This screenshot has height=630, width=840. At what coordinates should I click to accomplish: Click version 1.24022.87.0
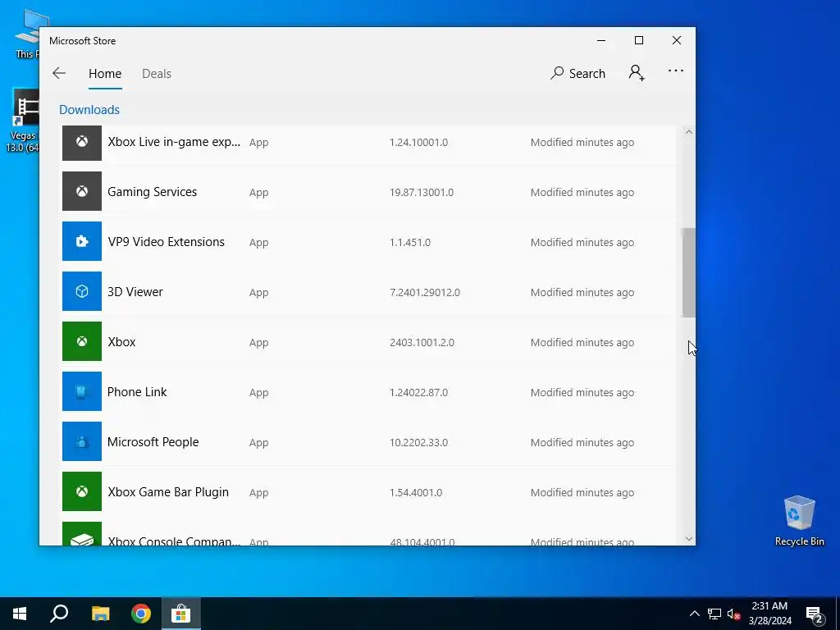tap(418, 393)
